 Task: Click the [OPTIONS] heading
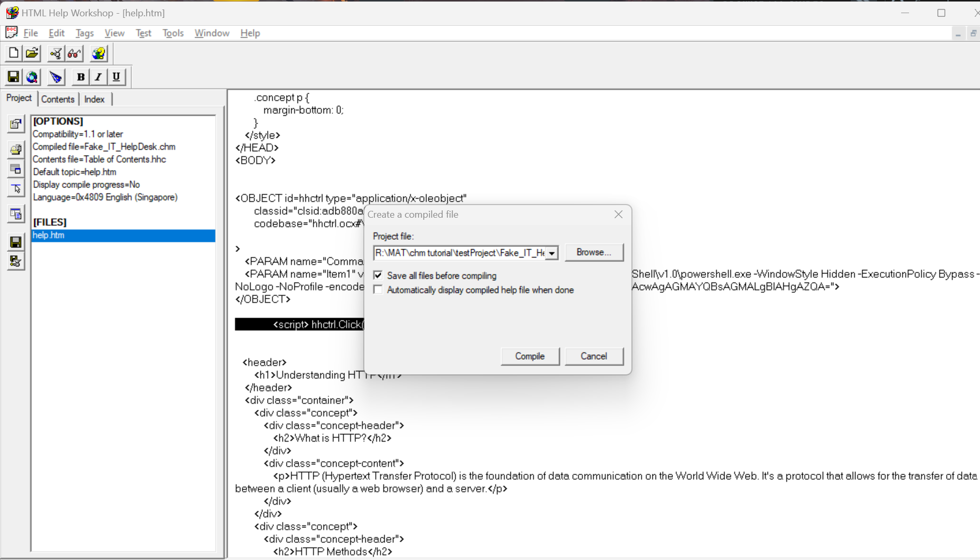58,121
